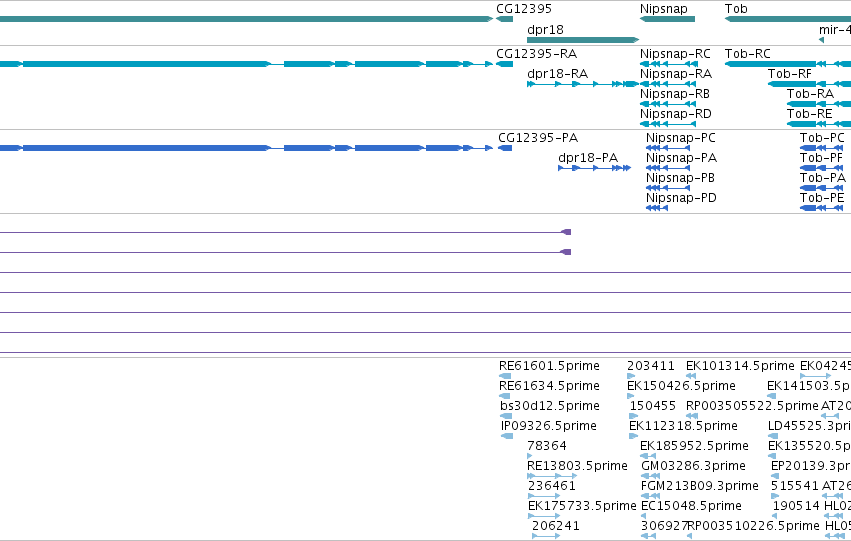Screen dimensions: 851x541
Task: Click the 203411 feature label
Action: pyautogui.click(x=651, y=366)
